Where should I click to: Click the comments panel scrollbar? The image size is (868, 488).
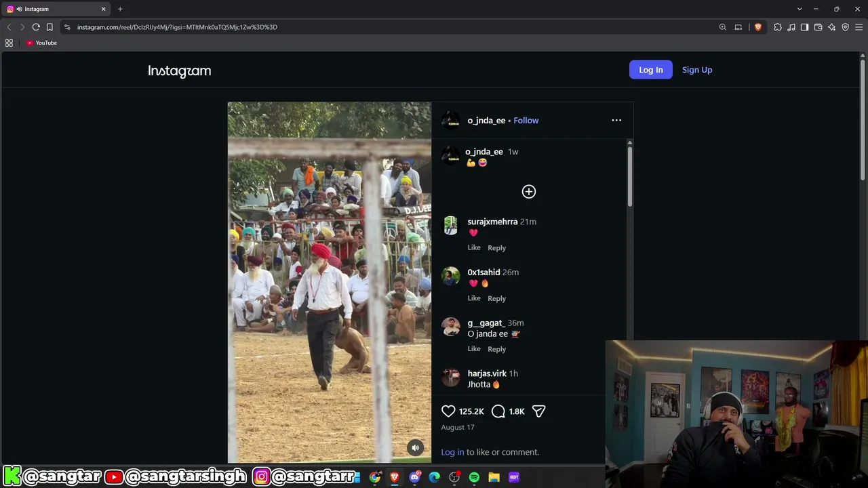click(630, 177)
